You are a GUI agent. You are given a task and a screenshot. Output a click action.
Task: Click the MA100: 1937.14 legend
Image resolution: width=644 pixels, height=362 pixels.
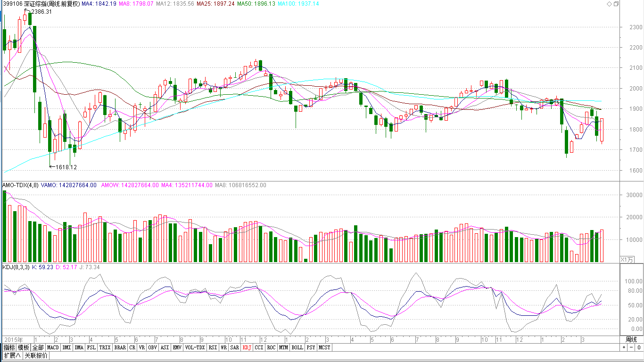click(298, 4)
